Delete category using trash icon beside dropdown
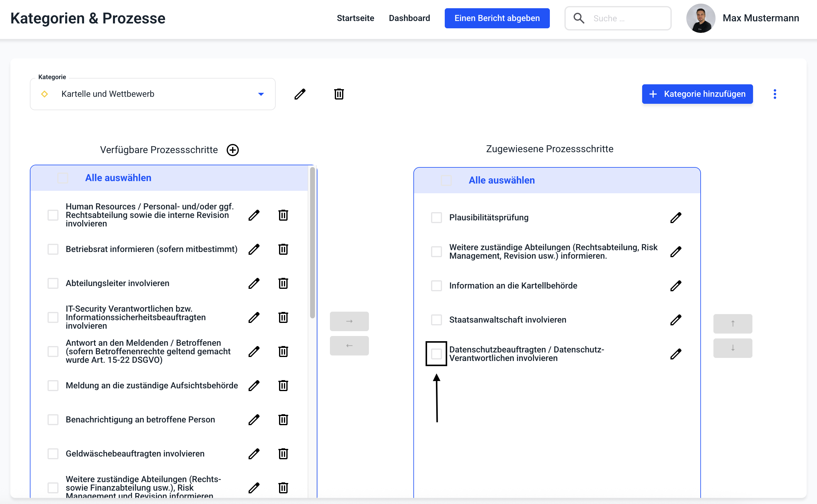This screenshot has height=504, width=817. [339, 94]
